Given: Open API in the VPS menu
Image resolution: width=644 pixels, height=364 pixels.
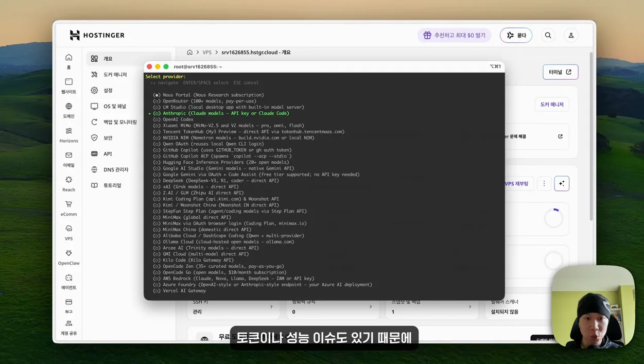Looking at the screenshot, I should pos(129,153).
